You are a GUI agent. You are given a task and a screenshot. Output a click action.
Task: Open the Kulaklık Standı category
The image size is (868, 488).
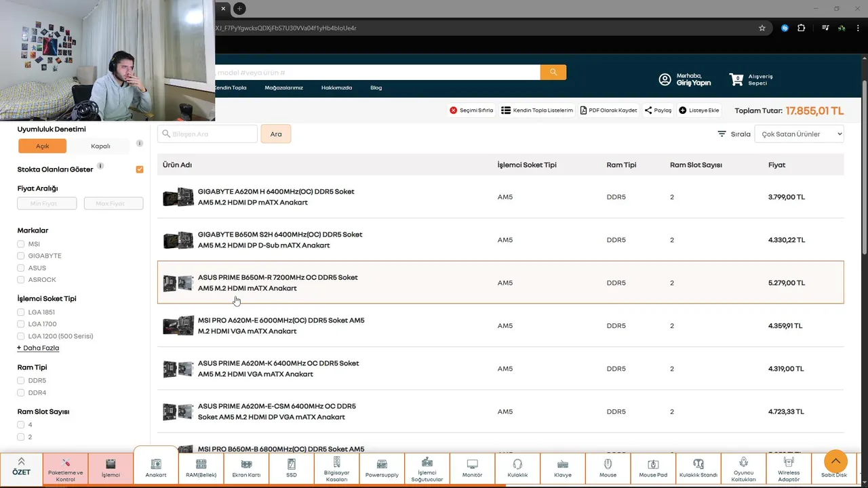tap(698, 469)
